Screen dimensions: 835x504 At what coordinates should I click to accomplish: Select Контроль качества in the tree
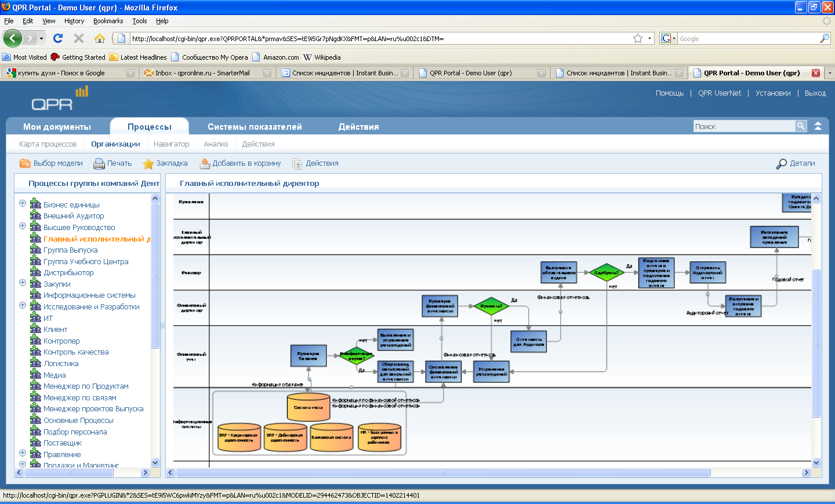click(76, 352)
